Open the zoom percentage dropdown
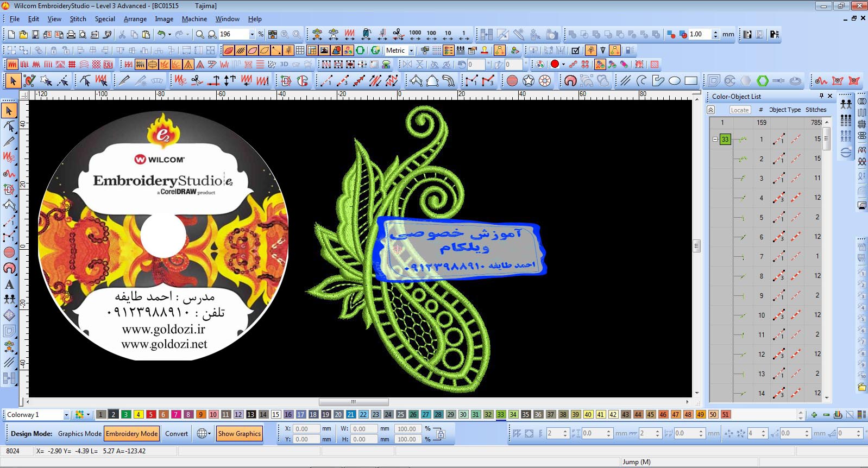The height and width of the screenshot is (468, 868). [x=251, y=34]
